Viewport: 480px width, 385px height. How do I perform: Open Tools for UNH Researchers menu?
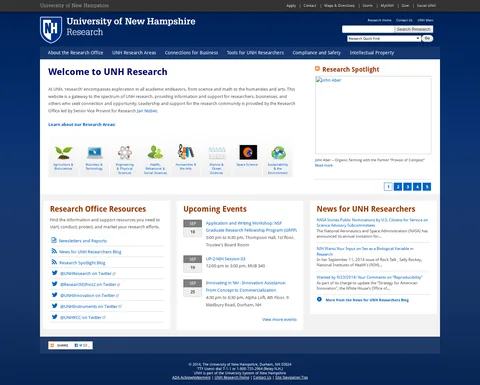[255, 53]
